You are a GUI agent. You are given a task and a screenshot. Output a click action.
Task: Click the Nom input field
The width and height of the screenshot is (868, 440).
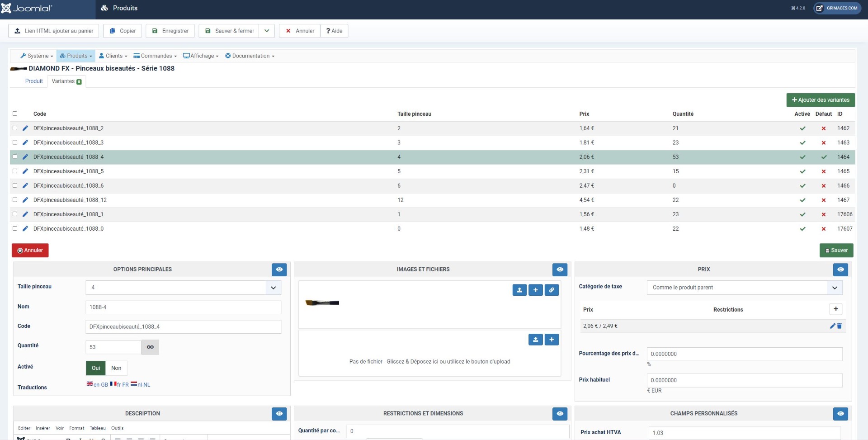pos(183,308)
